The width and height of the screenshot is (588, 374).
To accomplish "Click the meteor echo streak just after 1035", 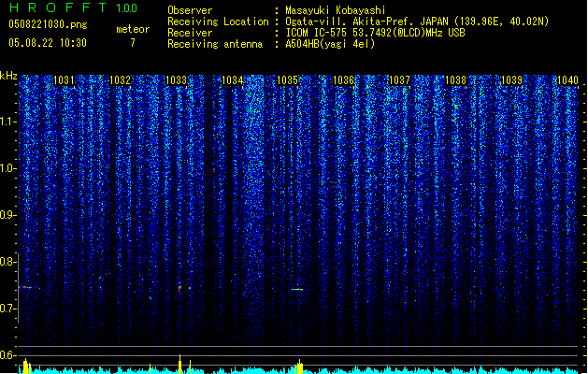I will (x=297, y=289).
